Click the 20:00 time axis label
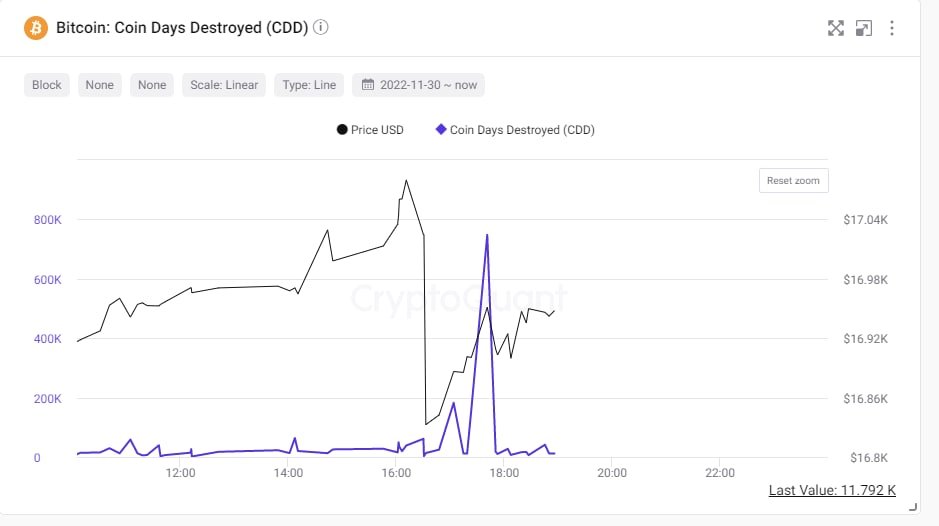The image size is (939, 526). point(612,473)
